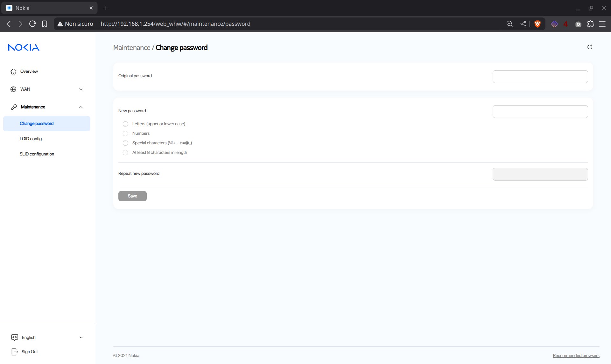Select Letters (upper or lower case) radio
Screen dimensions: 611x364
coord(125,124)
